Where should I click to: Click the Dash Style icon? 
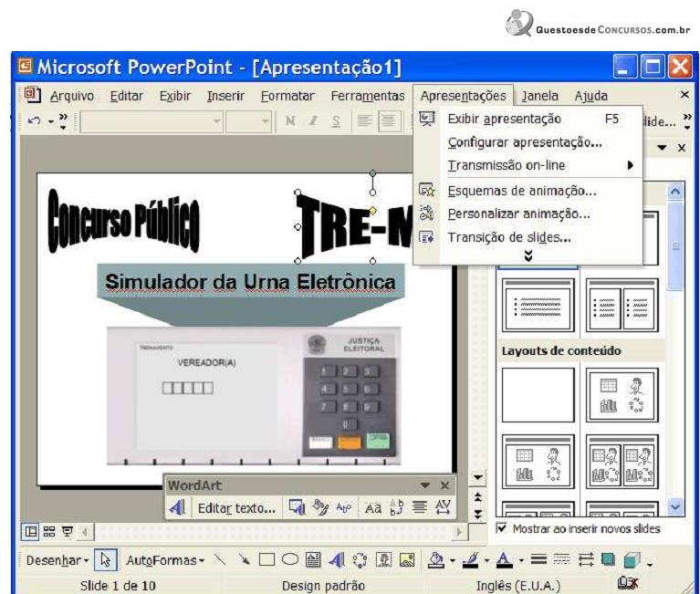coord(562,559)
